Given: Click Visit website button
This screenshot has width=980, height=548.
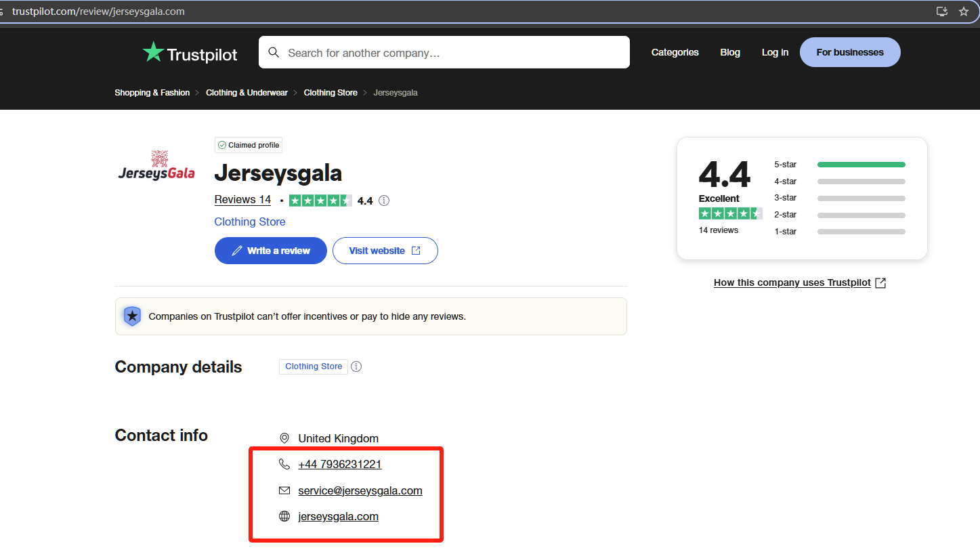Looking at the screenshot, I should tap(385, 251).
